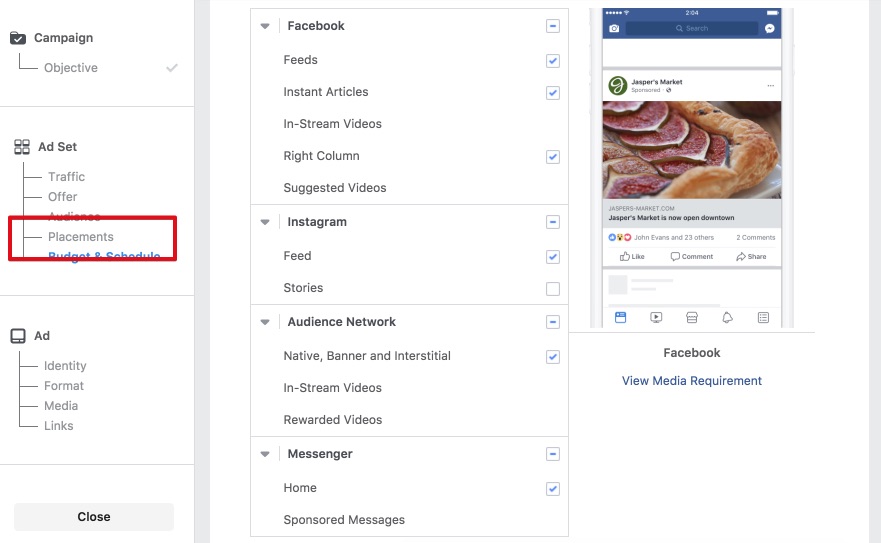Click the Ad Set grid icon

point(22,147)
